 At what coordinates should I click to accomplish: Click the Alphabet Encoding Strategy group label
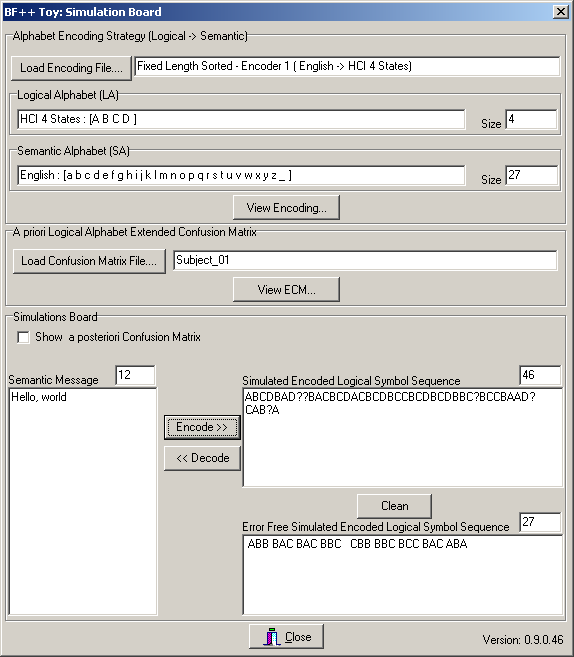[x=130, y=36]
